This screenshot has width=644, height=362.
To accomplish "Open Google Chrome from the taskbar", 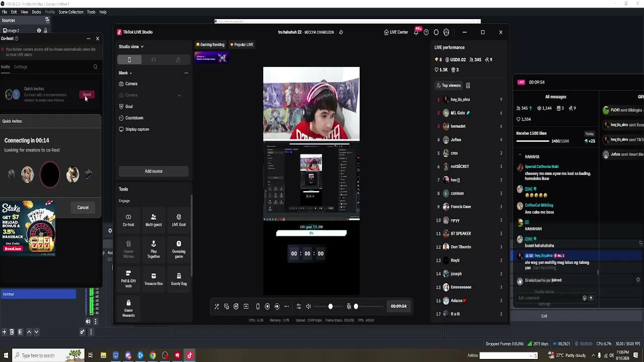I will 152,355.
